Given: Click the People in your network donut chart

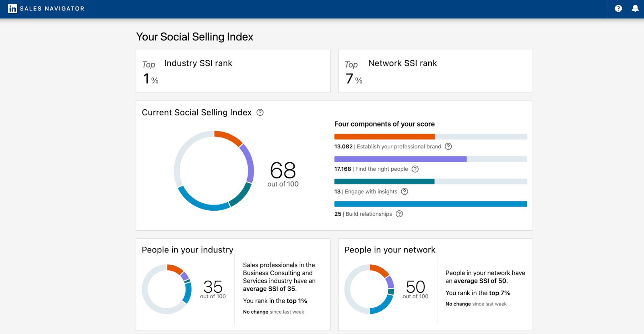Looking at the screenshot, I should pos(369,289).
